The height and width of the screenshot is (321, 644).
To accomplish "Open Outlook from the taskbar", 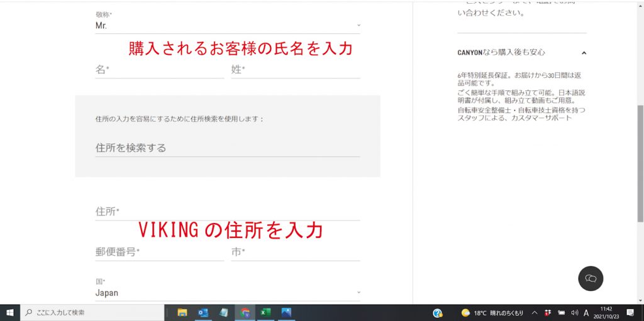I will point(203,312).
